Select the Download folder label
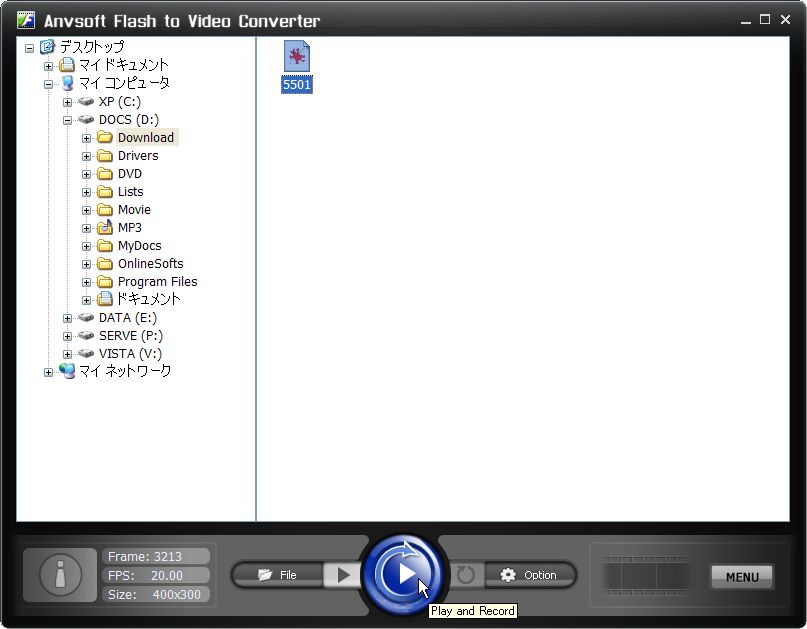The image size is (807, 629). pyautogui.click(x=146, y=137)
